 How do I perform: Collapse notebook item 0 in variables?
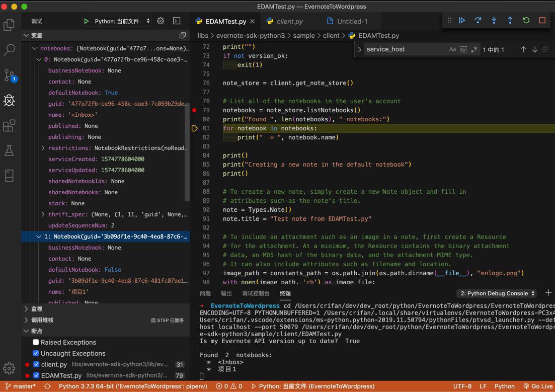39,59
